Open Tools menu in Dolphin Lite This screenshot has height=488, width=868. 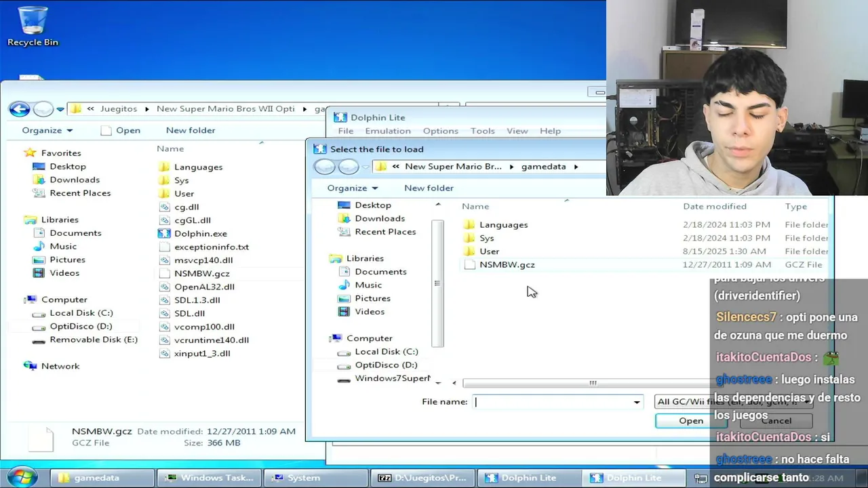[x=483, y=131]
